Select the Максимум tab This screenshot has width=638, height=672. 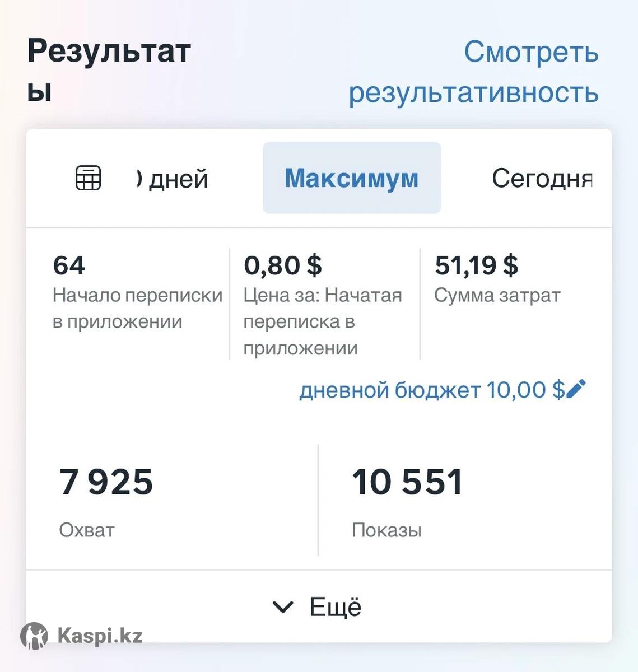pyautogui.click(x=352, y=178)
